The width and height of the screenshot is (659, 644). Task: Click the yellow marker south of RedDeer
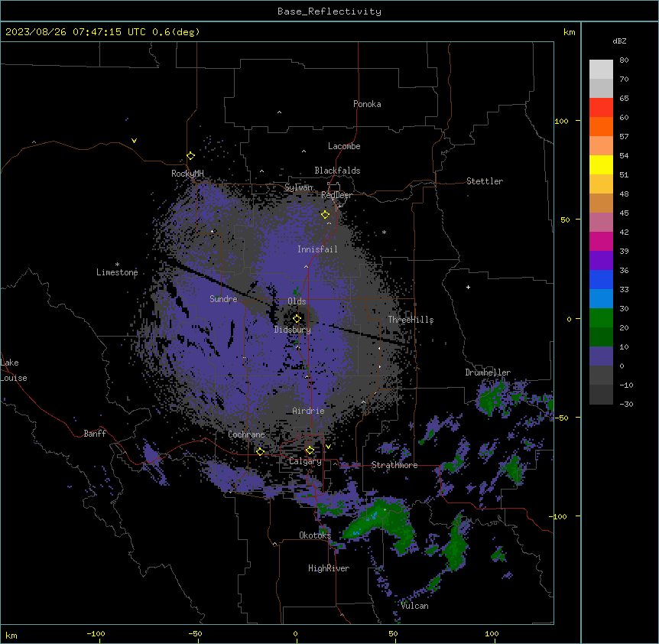coord(325,215)
